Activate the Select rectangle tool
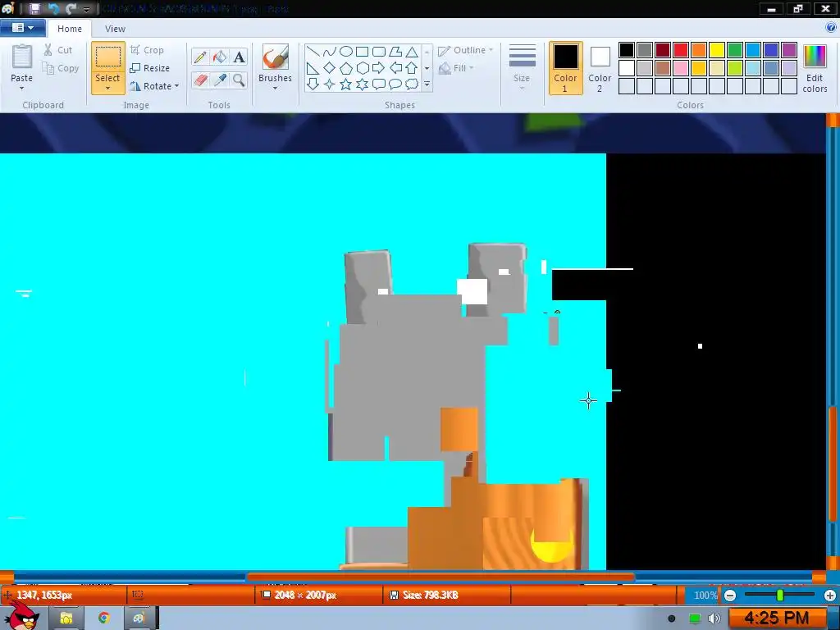840x630 pixels. pos(107,57)
